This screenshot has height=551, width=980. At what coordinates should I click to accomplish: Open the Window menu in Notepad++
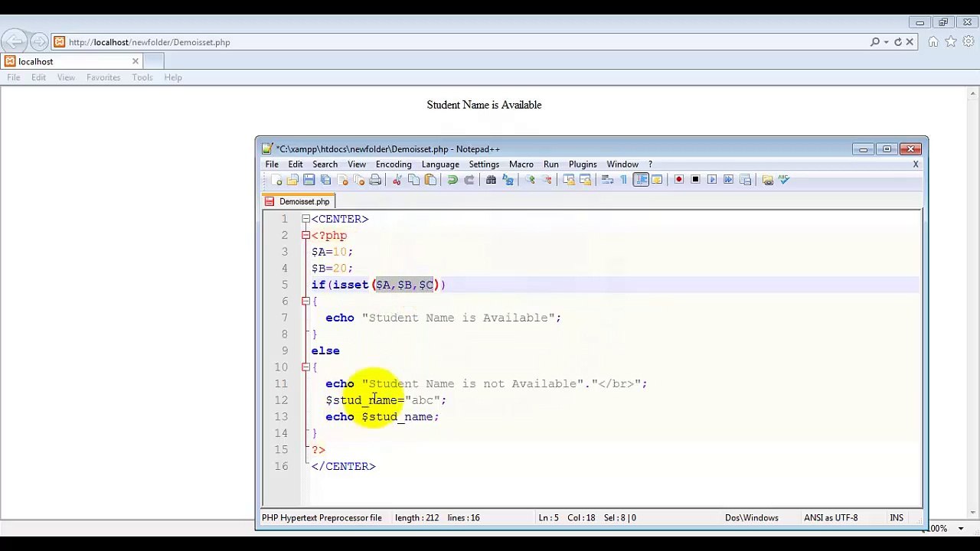(622, 165)
